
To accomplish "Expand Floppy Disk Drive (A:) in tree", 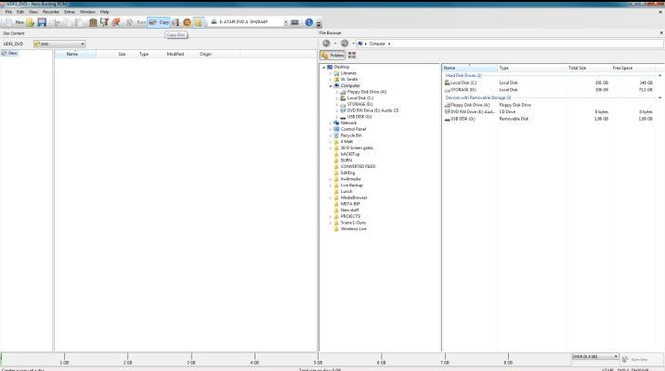I will (x=337, y=92).
